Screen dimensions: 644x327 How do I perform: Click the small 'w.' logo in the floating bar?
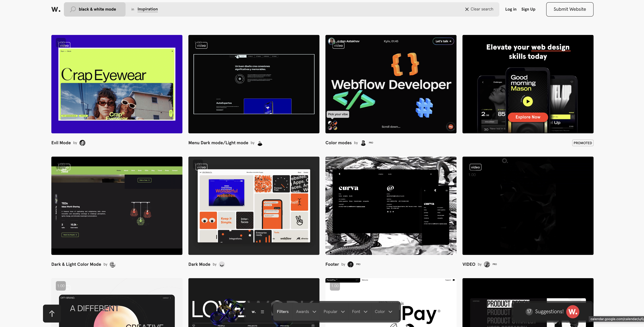tap(253, 311)
